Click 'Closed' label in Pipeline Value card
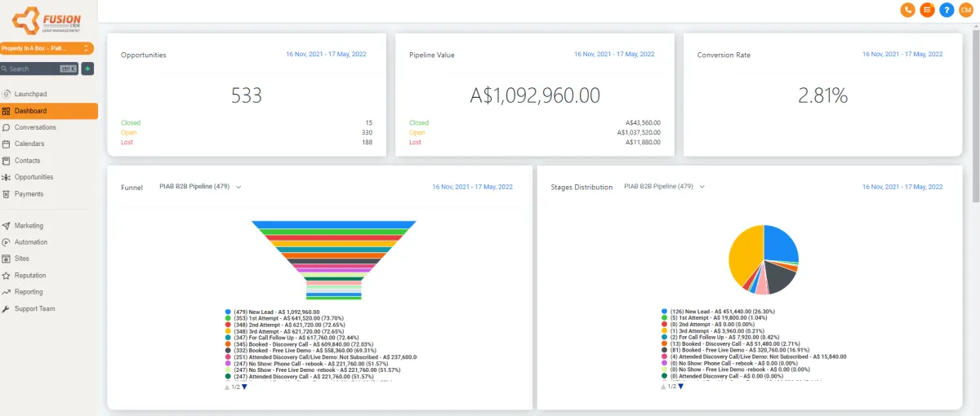This screenshot has width=980, height=416. [x=419, y=123]
